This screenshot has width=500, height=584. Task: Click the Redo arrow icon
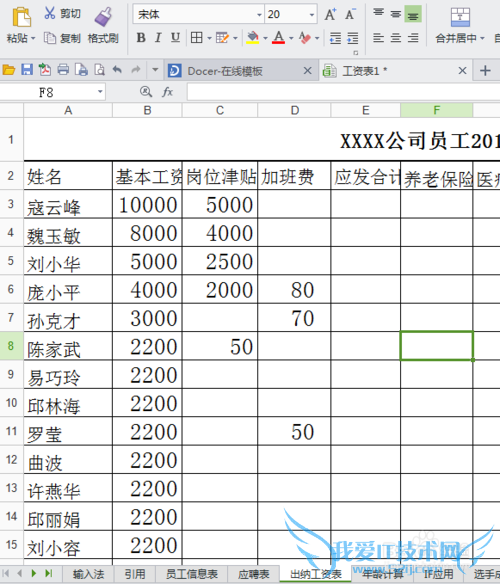136,70
